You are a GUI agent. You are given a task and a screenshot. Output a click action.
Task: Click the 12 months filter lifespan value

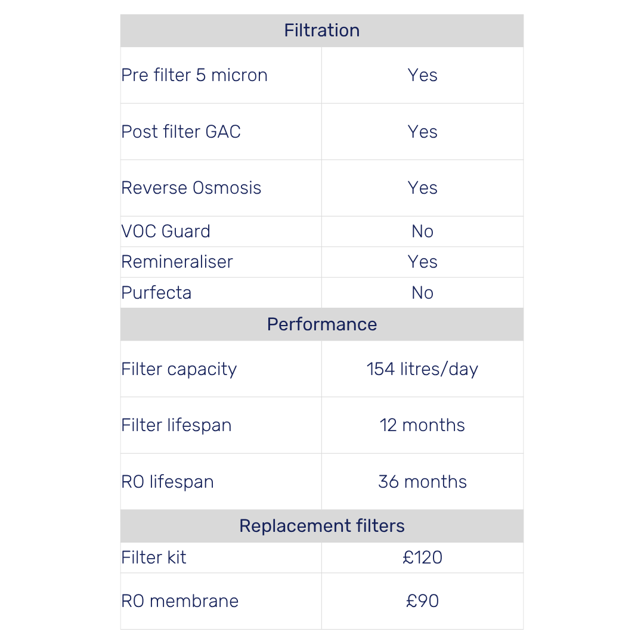(x=422, y=425)
